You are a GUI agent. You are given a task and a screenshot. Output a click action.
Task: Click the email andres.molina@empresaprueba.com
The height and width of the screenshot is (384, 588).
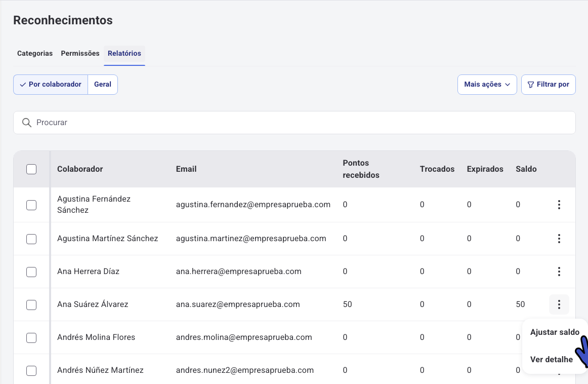pyautogui.click(x=244, y=337)
